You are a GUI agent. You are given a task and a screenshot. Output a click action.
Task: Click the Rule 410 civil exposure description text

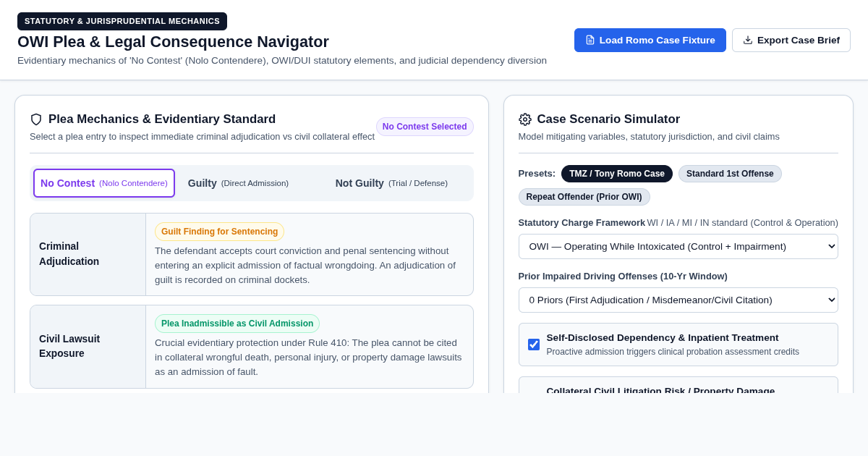(309, 358)
